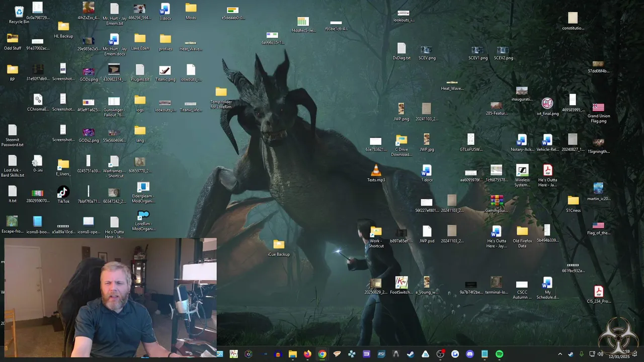Select the JWP.psd file
The width and height of the screenshot is (644, 362).
coord(427,234)
